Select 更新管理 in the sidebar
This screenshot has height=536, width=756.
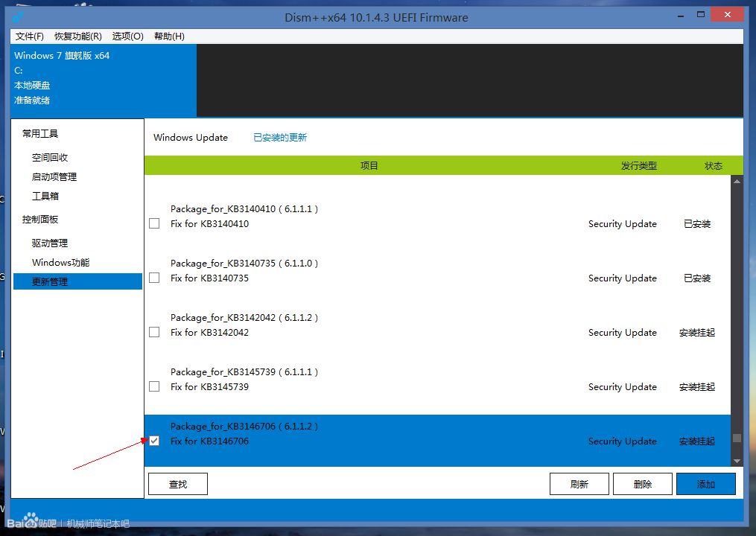[77, 281]
